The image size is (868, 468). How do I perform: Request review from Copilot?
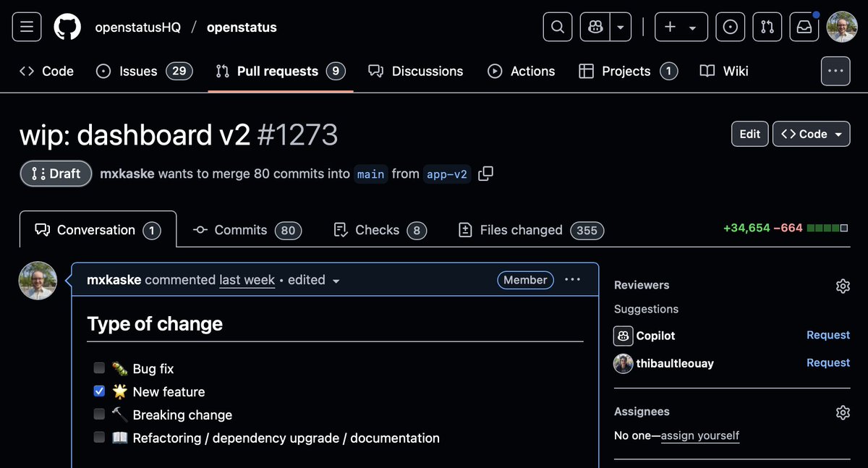828,335
